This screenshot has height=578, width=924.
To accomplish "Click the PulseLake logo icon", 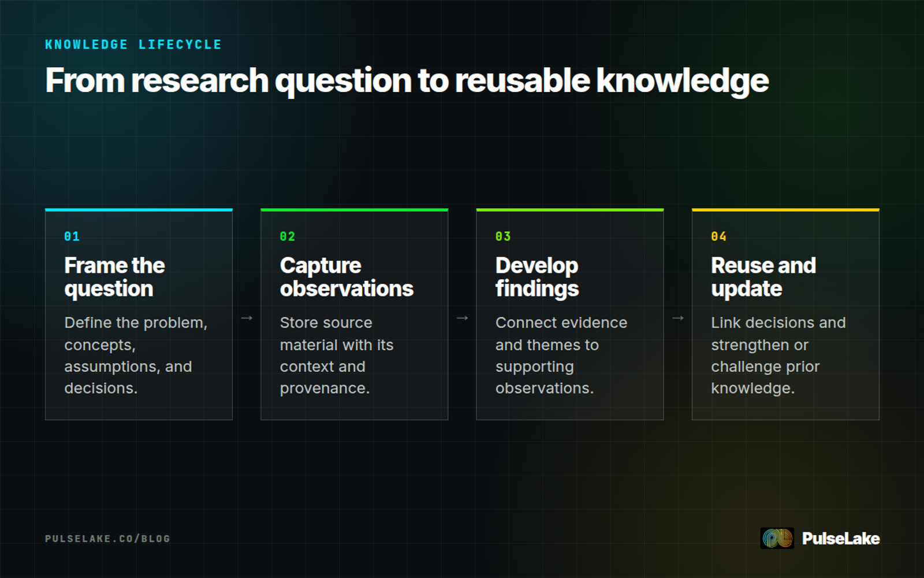I will point(777,538).
